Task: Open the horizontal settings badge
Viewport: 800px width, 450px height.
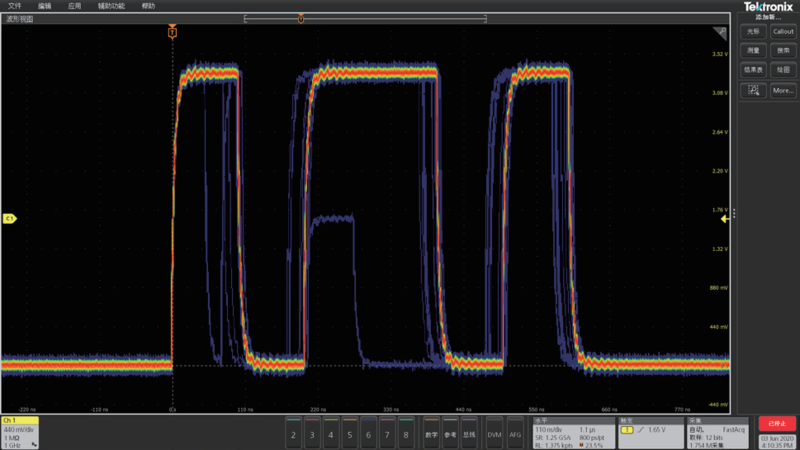Action: pos(573,431)
